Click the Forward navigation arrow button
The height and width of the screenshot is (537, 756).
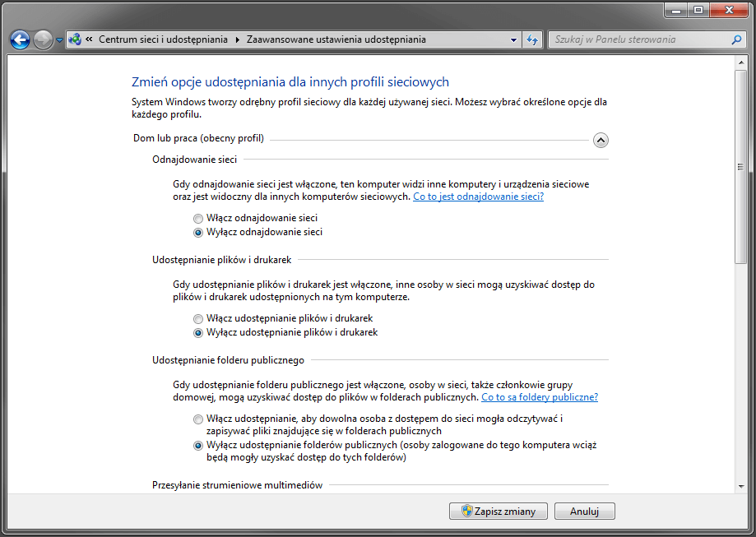(43, 39)
